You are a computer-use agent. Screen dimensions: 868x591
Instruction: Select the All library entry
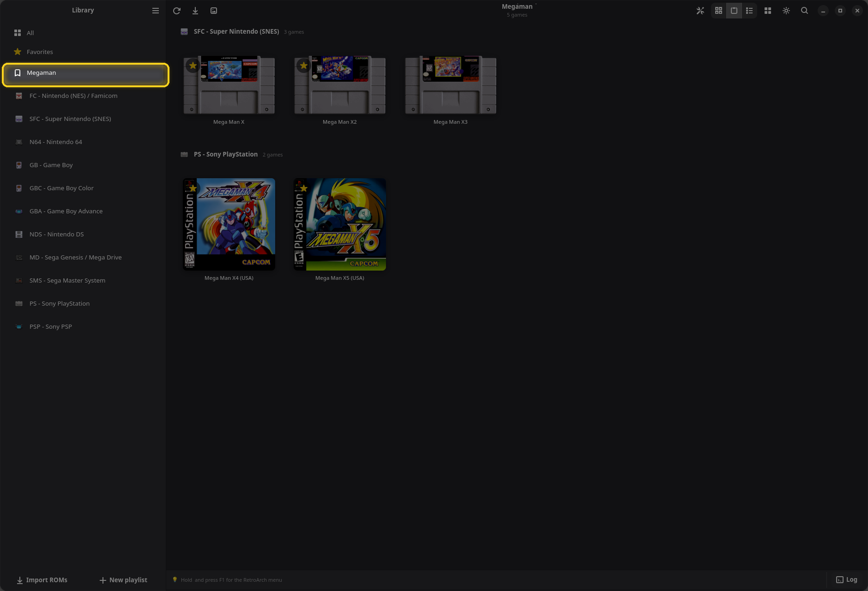click(x=83, y=33)
